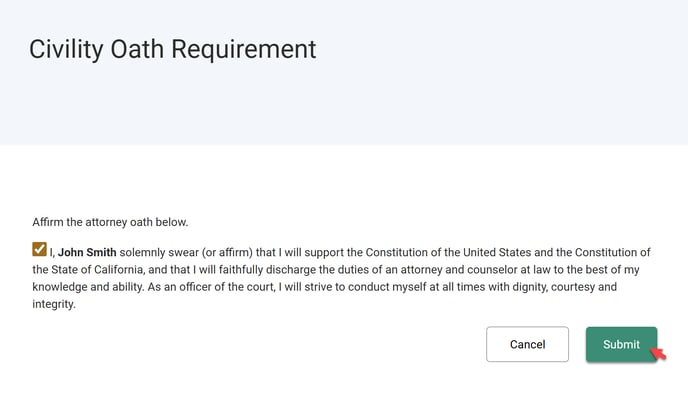
Task: Click the red arrow pointer beside Submit
Action: [658, 353]
